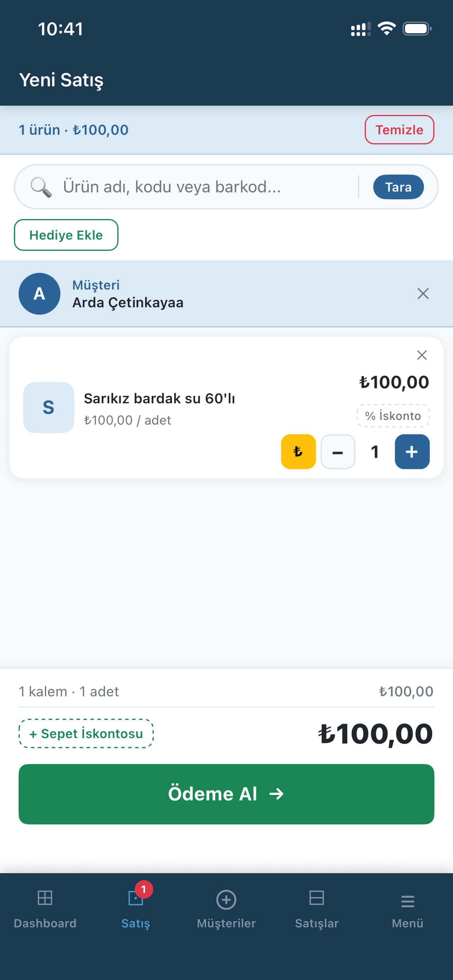
Task: Select the Dashboard icon in bottom navigation
Action: [45, 899]
